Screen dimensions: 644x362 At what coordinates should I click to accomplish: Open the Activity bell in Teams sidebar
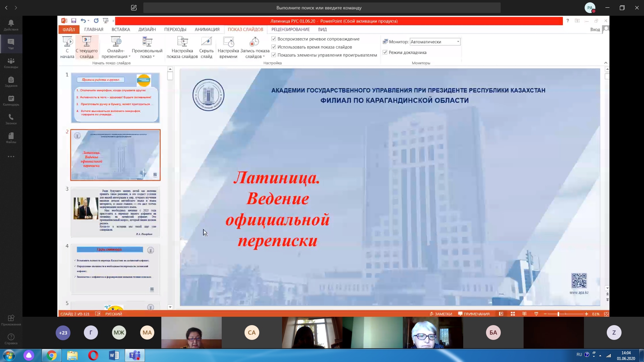tap(11, 25)
